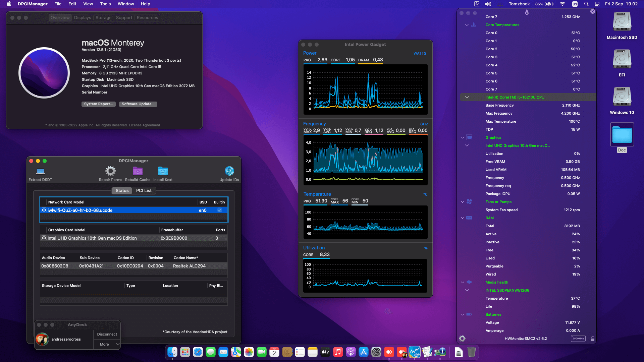Click Intel Power Gadget Dock icon

point(415,352)
